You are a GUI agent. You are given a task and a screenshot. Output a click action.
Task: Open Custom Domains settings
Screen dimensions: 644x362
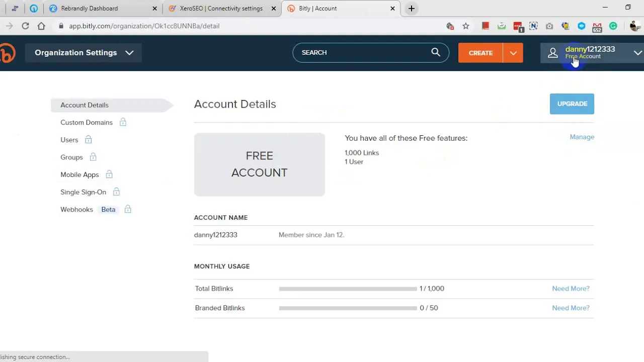pos(87,122)
